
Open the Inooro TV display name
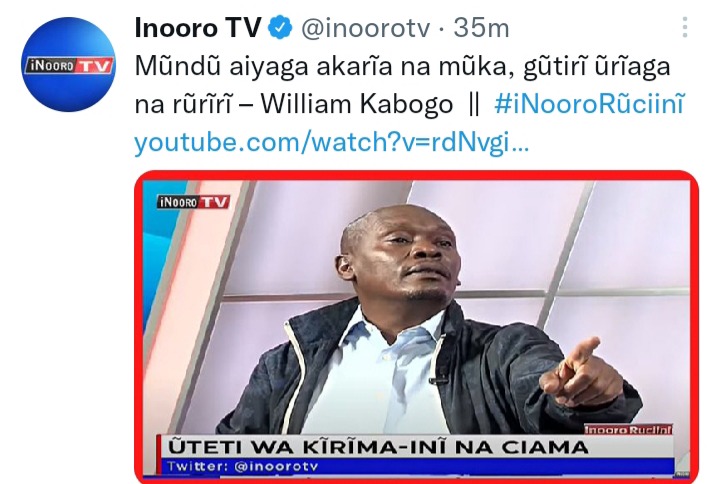pos(198,28)
